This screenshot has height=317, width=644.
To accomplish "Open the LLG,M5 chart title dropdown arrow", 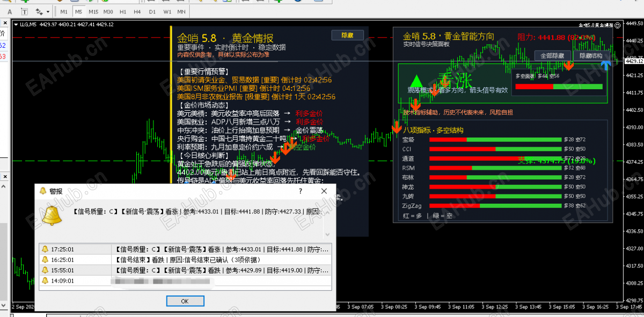I will (x=16, y=24).
